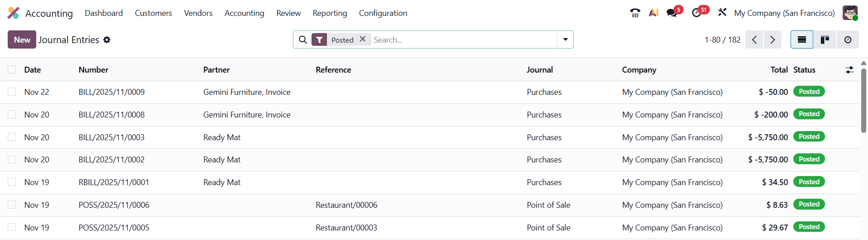The width and height of the screenshot is (868, 240).
Task: Create a New journal entry
Action: click(22, 40)
